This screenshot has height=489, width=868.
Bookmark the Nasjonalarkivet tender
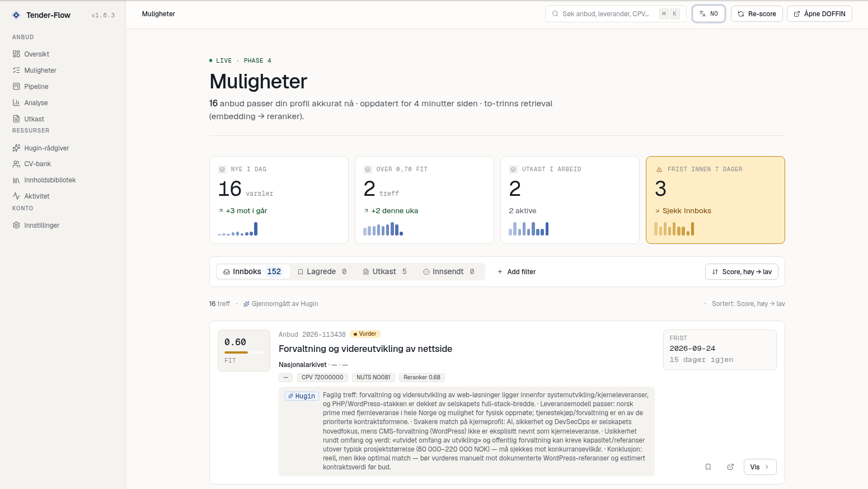(708, 467)
